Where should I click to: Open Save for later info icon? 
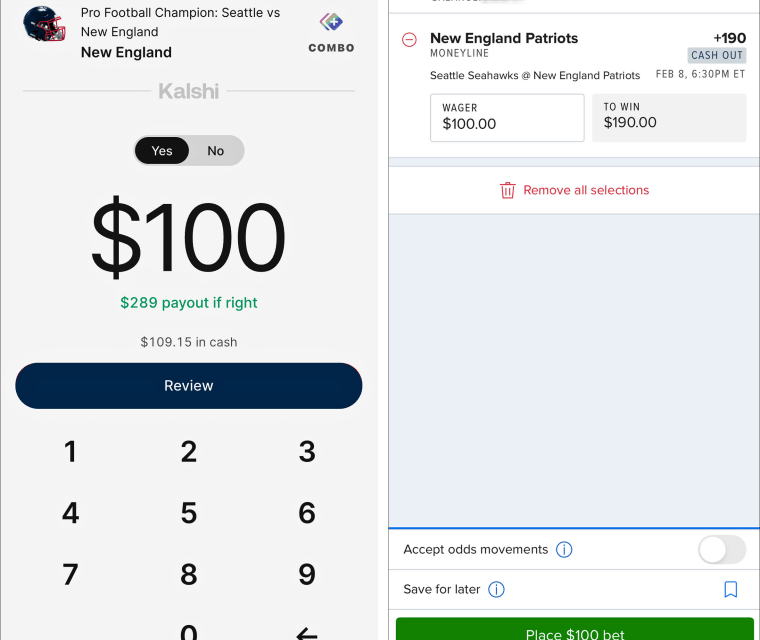496,589
